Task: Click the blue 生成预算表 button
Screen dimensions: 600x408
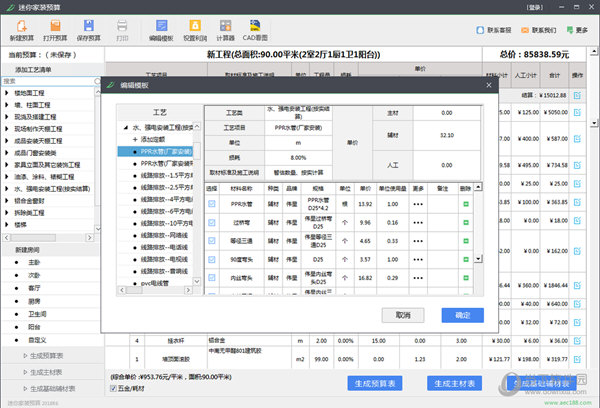Action: click(x=375, y=383)
